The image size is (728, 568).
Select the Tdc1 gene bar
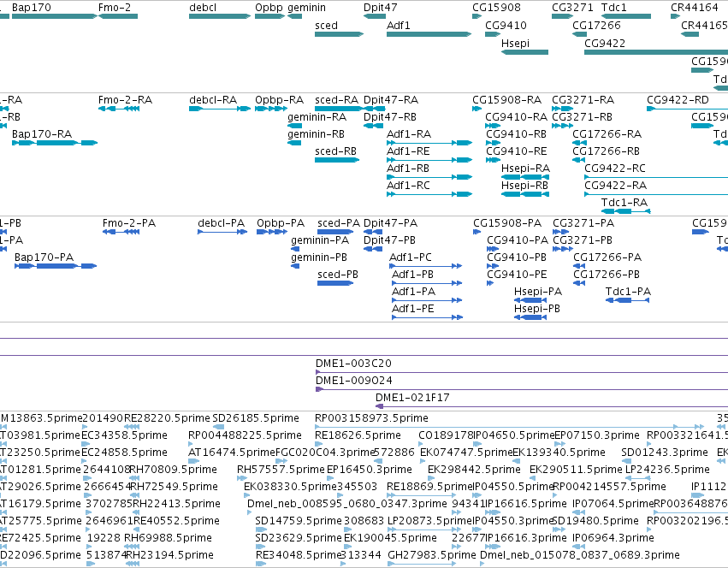tap(626, 16)
